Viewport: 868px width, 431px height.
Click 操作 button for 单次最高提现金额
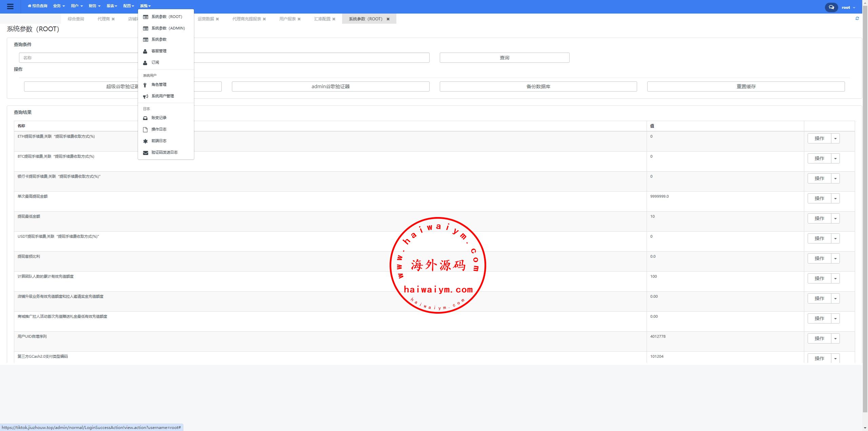(819, 198)
